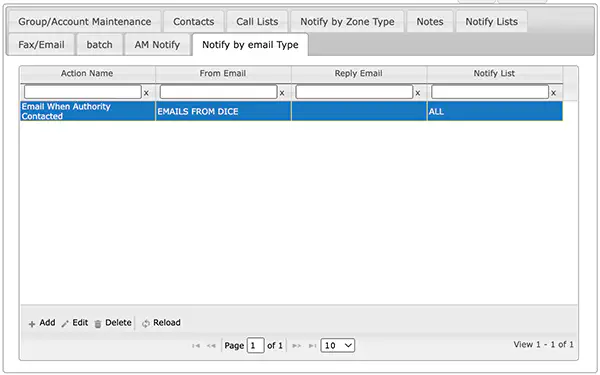Select the Notify by email Type tab
The image size is (600, 375).
250,45
